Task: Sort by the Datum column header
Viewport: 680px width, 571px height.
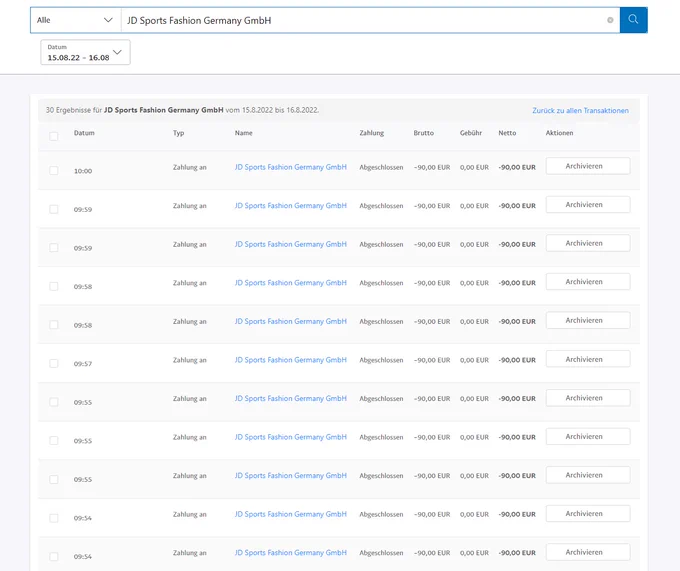Action: (84, 133)
